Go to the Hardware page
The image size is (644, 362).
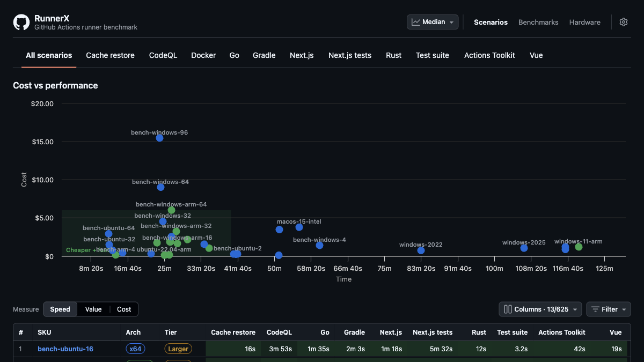tap(585, 22)
